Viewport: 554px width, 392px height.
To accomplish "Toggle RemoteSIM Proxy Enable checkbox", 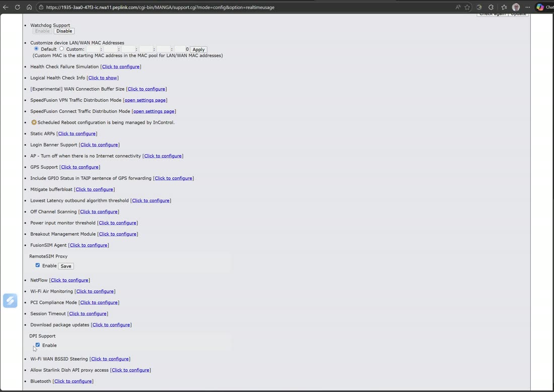I will tap(37, 265).
